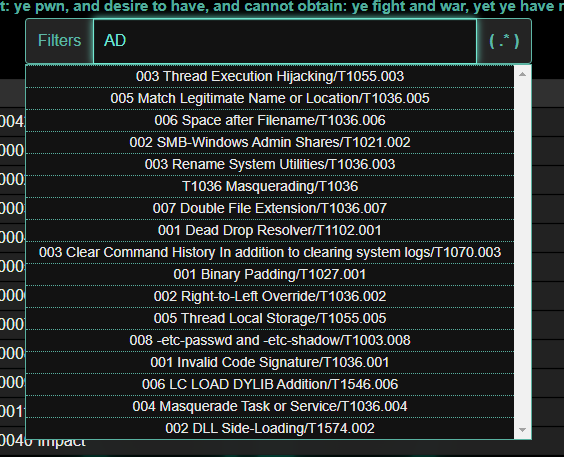Pick 005 Thread Local Storage/T1055.005
Screen dimensions: 564x457
pos(270,318)
